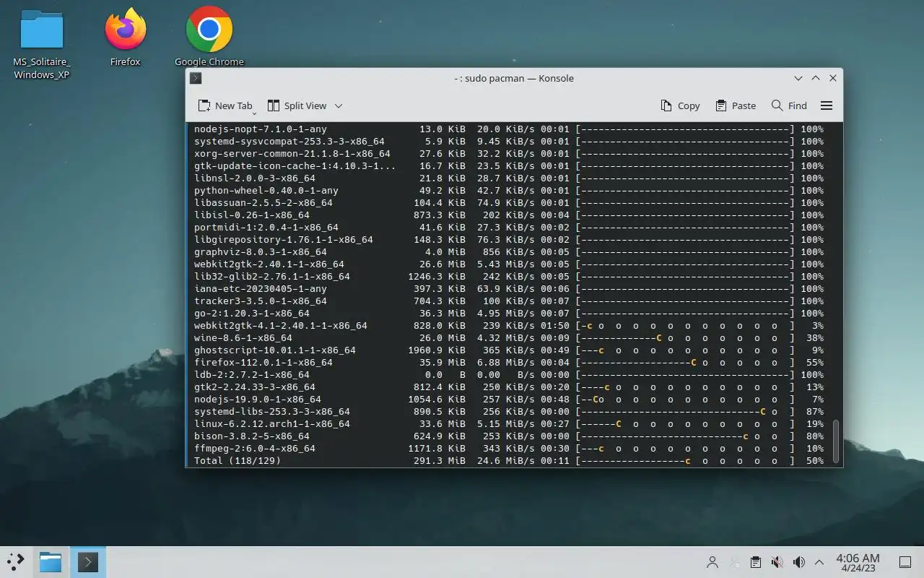
Task: Click the text 'python-wheel-0.40.0-1-any'
Action: pyautogui.click(x=266, y=191)
